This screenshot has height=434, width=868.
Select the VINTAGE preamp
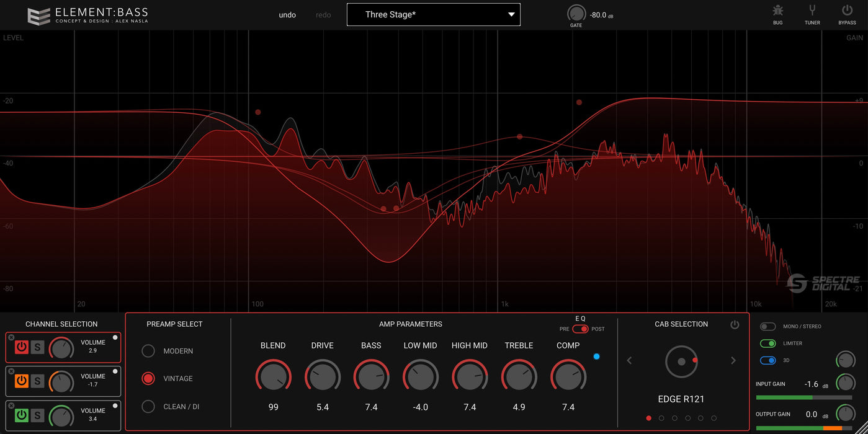point(148,378)
